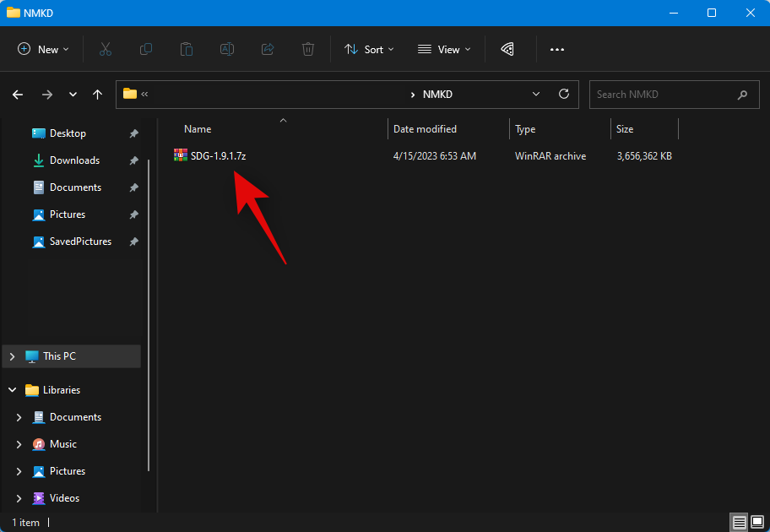Switch to details view in status bar
Image resolution: width=770 pixels, height=532 pixels.
(740, 522)
